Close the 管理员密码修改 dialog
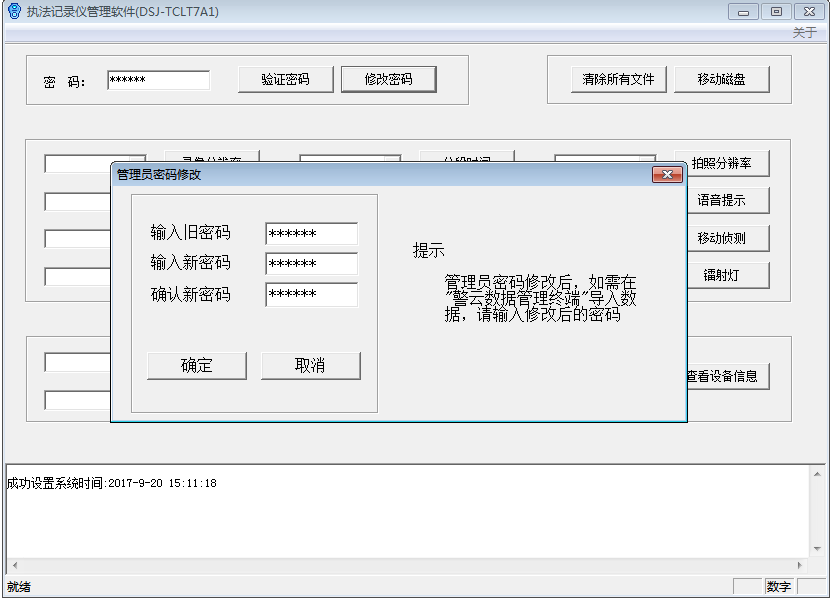831x598 pixels. (667, 175)
